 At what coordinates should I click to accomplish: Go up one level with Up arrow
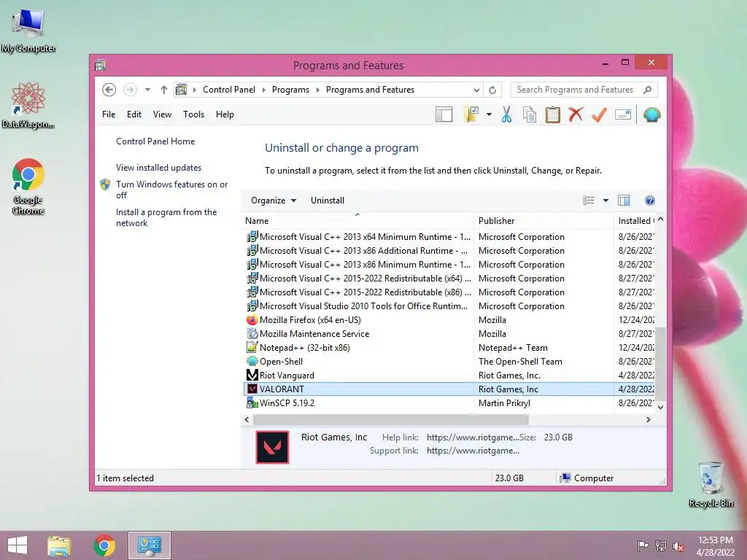click(x=164, y=90)
